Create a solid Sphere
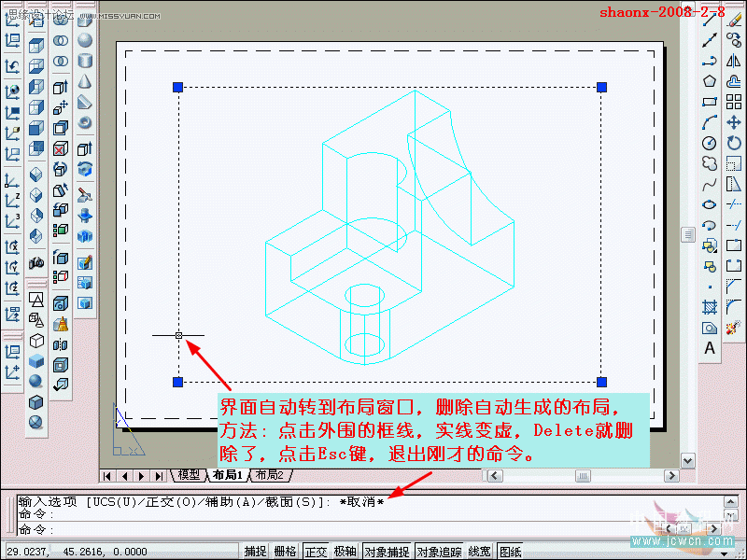 (85, 40)
